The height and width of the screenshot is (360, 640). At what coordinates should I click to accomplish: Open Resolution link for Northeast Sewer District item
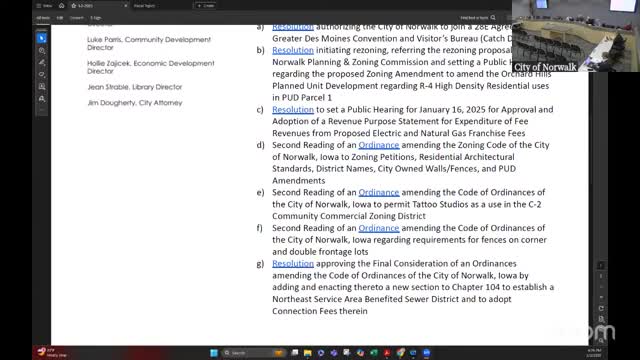pyautogui.click(x=293, y=264)
